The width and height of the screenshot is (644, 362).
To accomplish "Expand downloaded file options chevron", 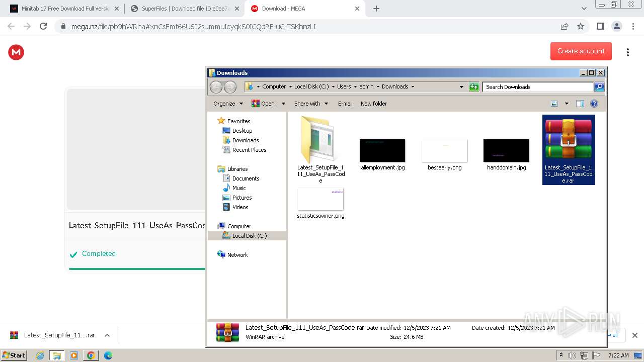I will [x=107, y=335].
